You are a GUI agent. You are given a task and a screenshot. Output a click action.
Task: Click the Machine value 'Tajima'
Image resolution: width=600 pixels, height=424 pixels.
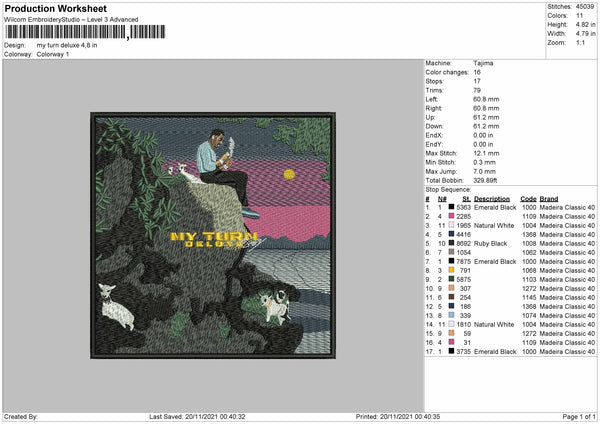(x=483, y=63)
